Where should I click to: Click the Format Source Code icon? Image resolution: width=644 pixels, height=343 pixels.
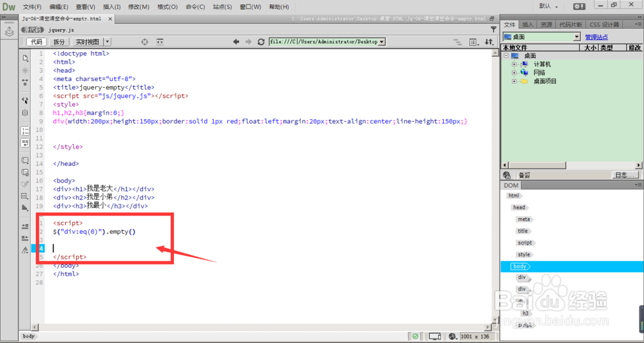coord(25,250)
